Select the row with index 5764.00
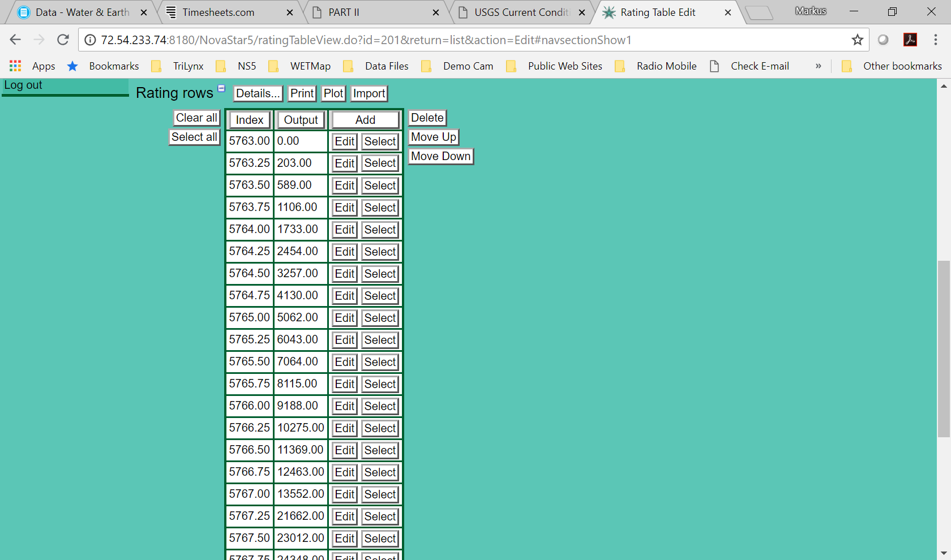 tap(380, 230)
